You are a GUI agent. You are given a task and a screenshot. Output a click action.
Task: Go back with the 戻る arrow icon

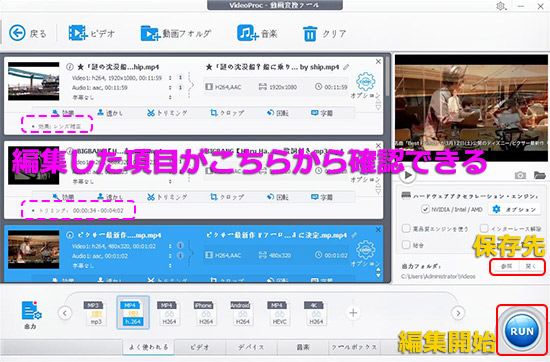point(18,33)
